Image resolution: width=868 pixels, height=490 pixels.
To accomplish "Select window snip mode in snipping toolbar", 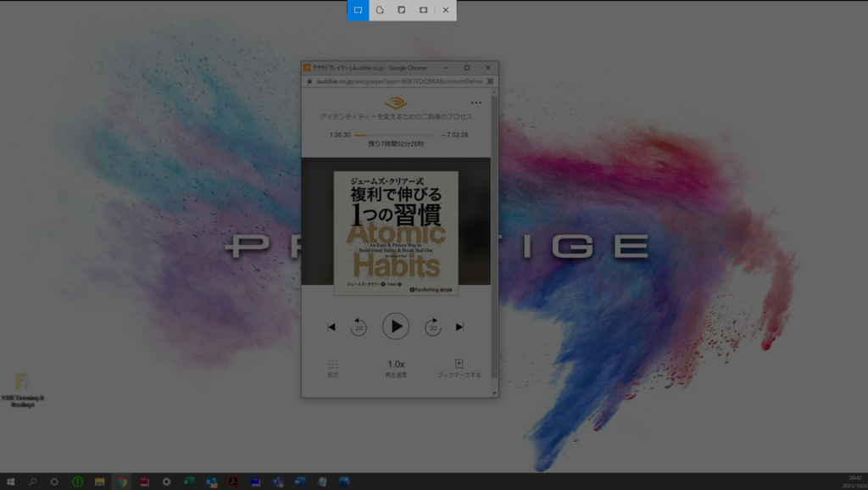I will (x=401, y=10).
